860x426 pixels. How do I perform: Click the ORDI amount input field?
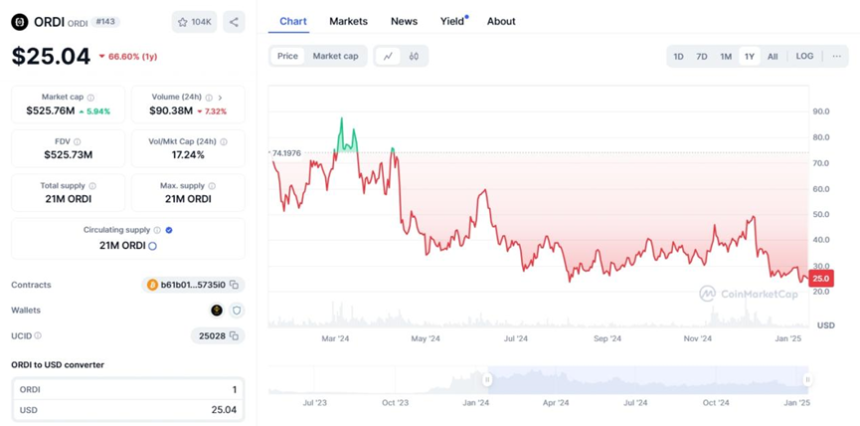128,389
